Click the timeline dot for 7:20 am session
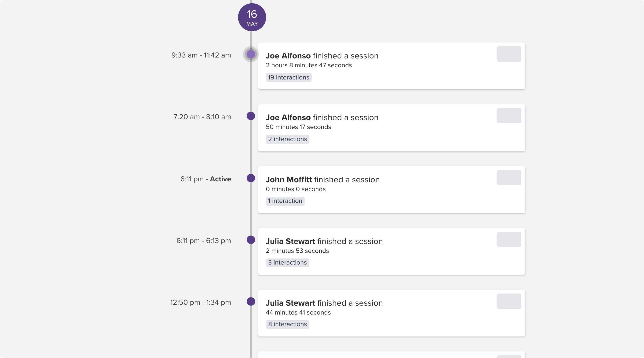 tap(251, 116)
